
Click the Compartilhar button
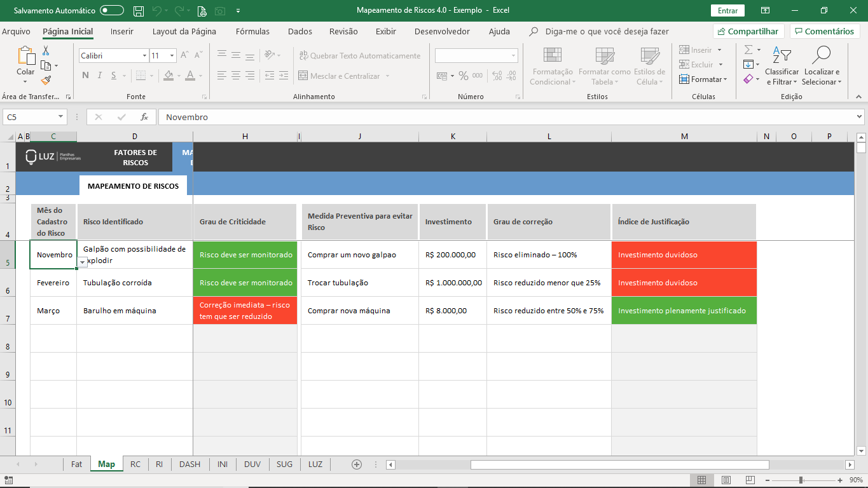[747, 31]
